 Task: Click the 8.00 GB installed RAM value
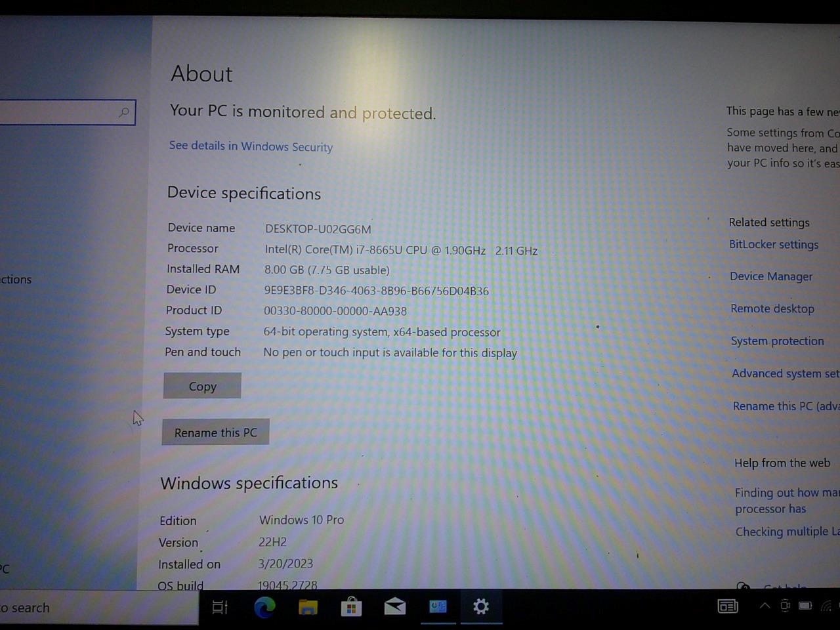[327, 270]
